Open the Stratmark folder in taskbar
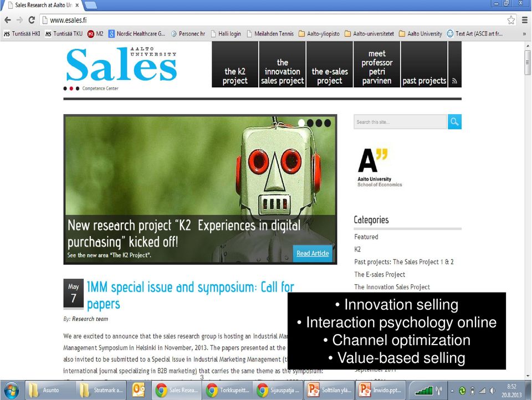The width and height of the screenshot is (532, 400). pos(100,390)
